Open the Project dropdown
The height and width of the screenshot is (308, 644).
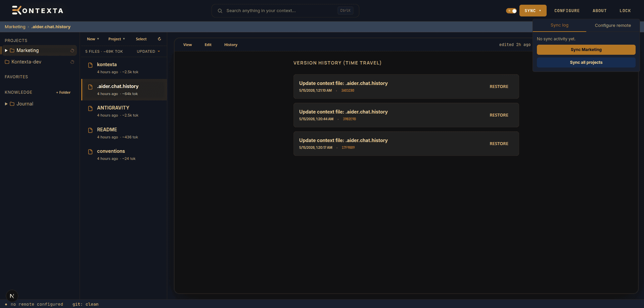(x=117, y=39)
